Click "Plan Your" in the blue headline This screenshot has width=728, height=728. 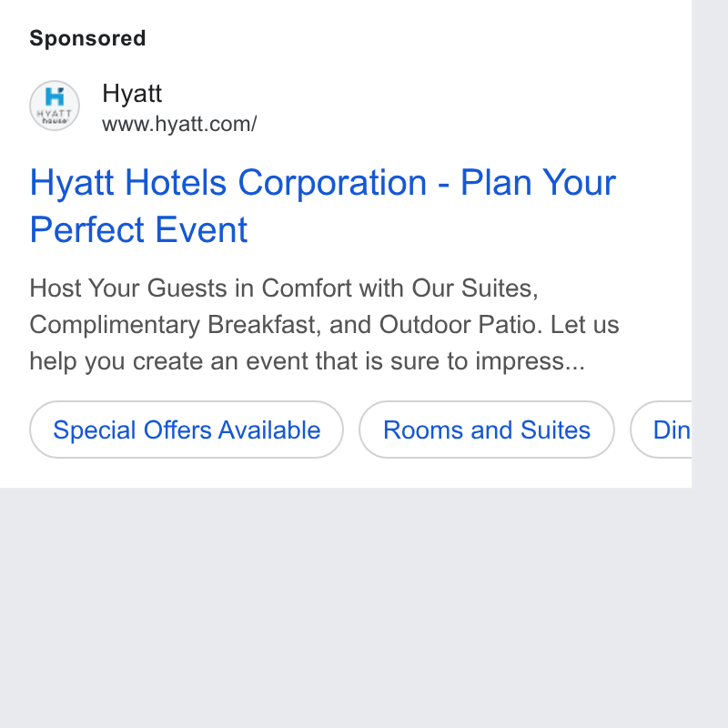[x=538, y=183]
